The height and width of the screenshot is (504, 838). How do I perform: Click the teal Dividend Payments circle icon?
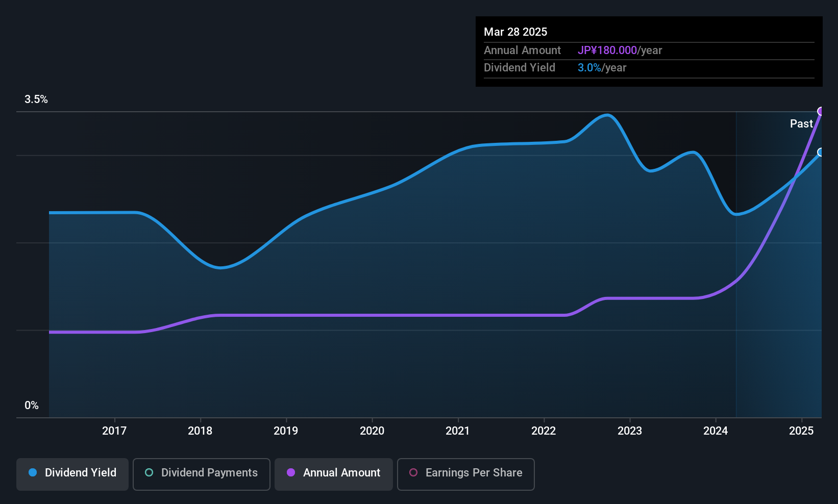149,473
